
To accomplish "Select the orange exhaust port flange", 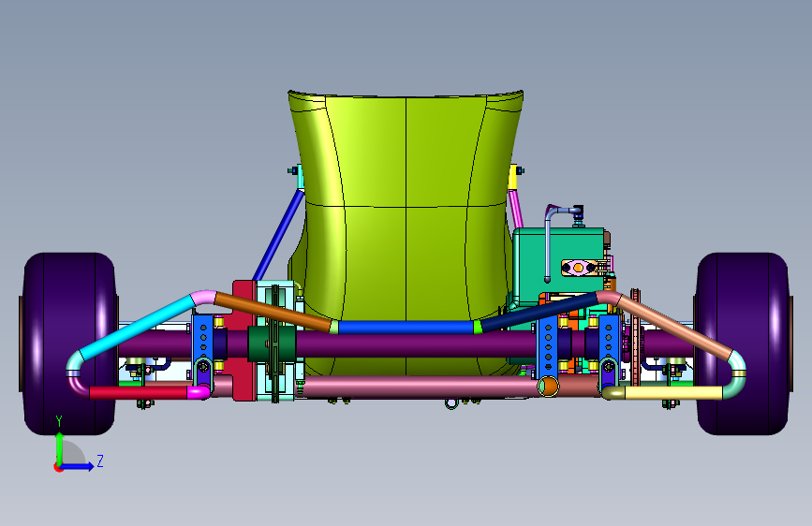I will (x=579, y=268).
